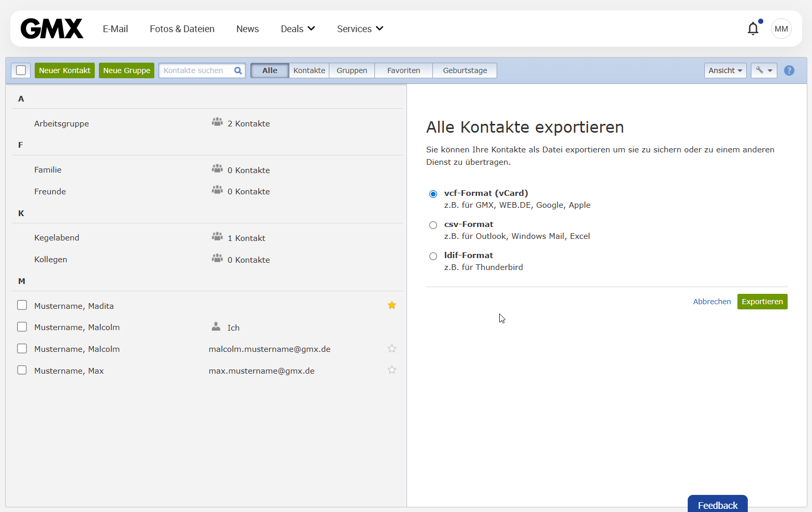Create a group with Neue Gruppe

(126, 70)
